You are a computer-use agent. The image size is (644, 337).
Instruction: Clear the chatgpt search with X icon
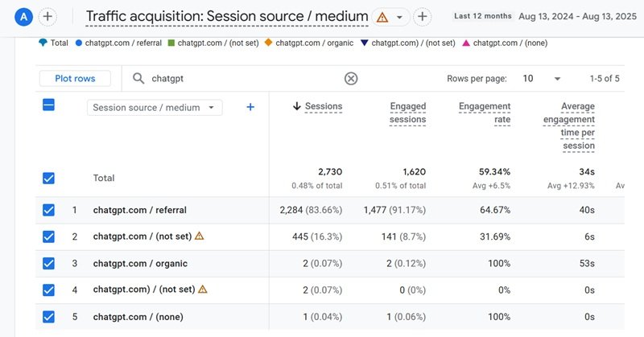pos(351,79)
